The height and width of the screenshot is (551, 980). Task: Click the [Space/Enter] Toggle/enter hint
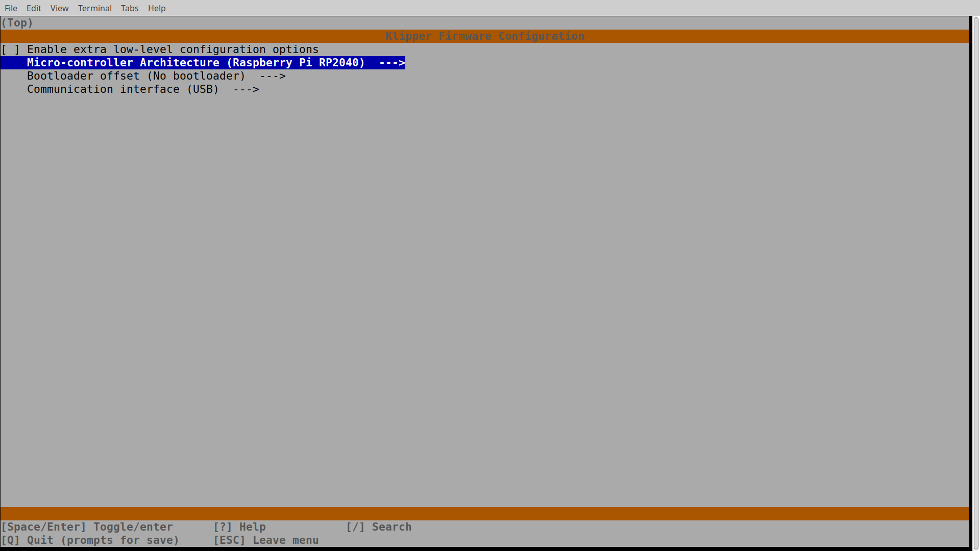click(87, 527)
